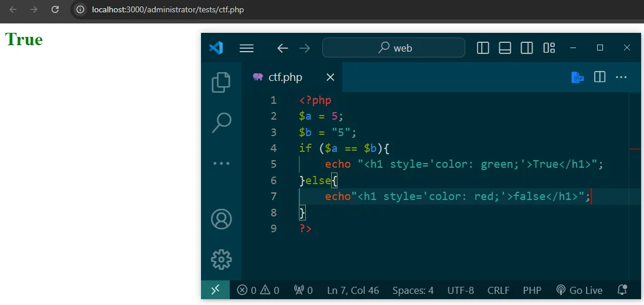Place cursor on $a = 5; line
644x305 pixels.
(x=321, y=116)
